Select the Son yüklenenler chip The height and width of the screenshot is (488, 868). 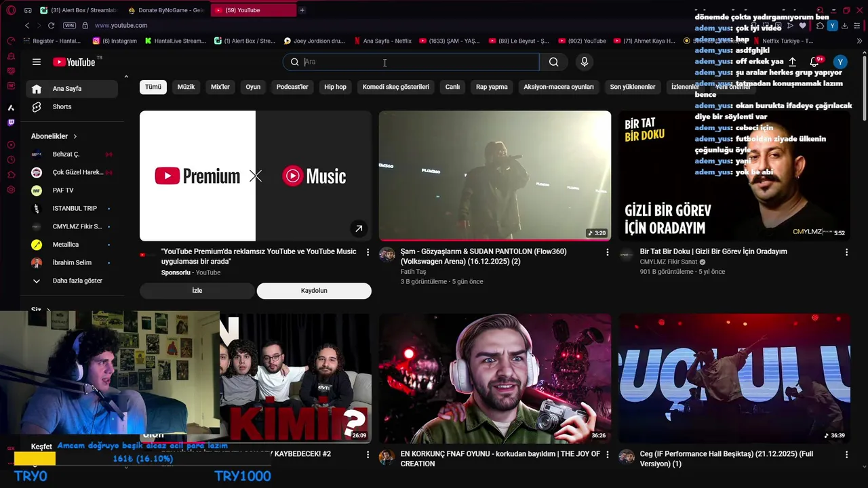pyautogui.click(x=633, y=87)
